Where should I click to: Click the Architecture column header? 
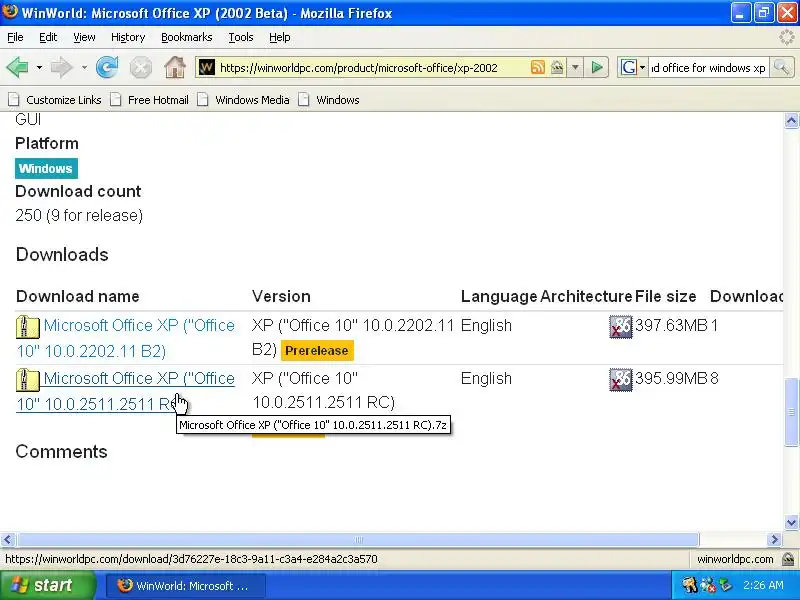586,296
